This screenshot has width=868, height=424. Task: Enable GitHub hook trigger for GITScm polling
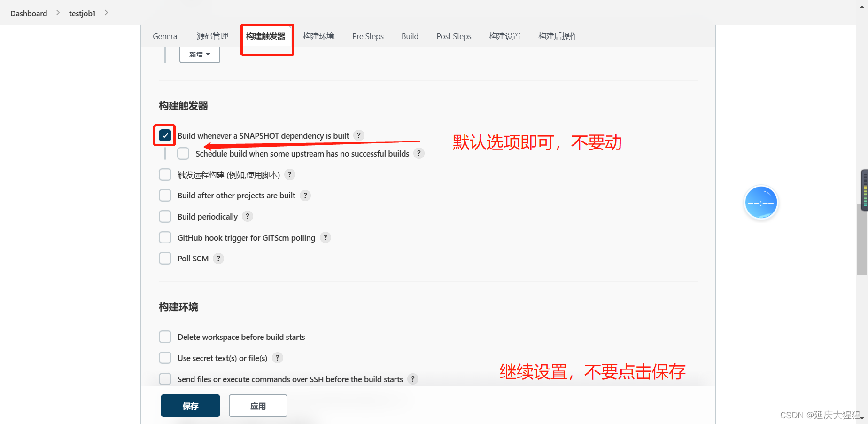[x=165, y=237]
